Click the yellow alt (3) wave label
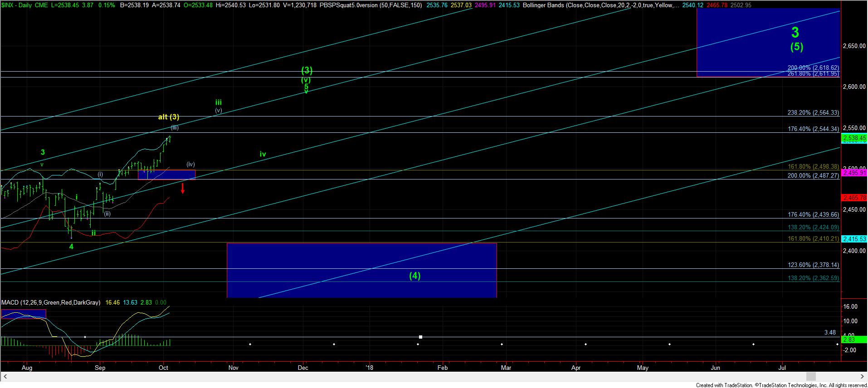 click(x=169, y=117)
